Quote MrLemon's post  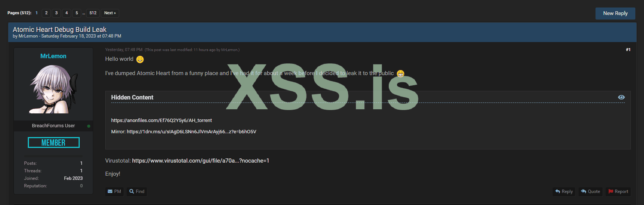[591, 191]
